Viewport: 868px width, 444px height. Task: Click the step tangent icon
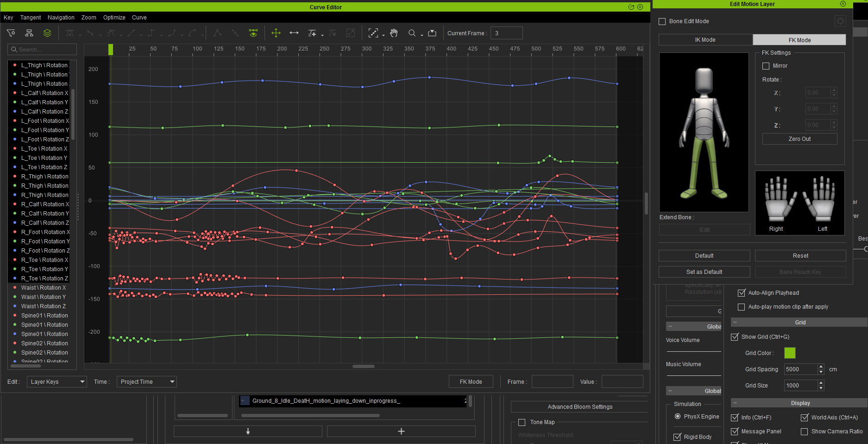click(x=151, y=33)
